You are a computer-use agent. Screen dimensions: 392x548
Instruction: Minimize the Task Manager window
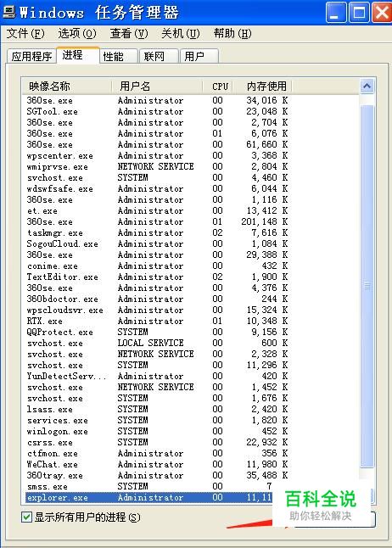click(336, 13)
